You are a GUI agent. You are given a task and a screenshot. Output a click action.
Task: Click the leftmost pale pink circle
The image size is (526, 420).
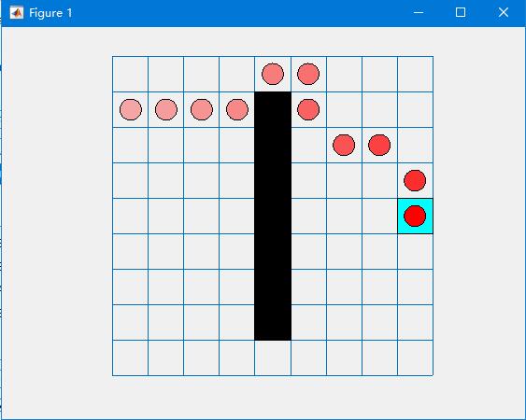click(131, 109)
